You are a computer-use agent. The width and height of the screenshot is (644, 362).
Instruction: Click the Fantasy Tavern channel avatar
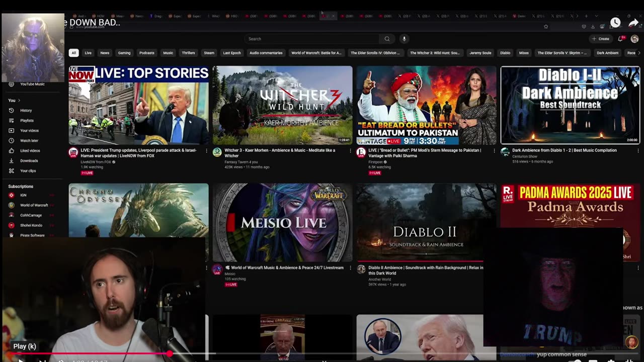tap(217, 152)
